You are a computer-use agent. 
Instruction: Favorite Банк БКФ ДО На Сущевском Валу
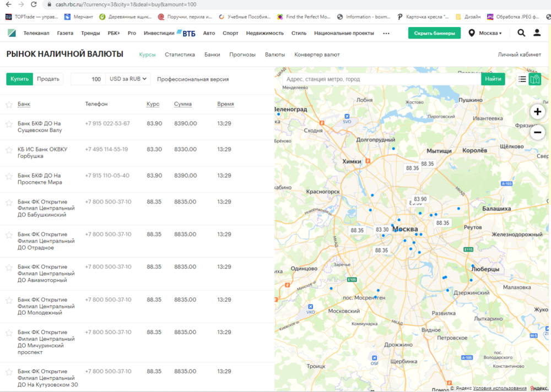pos(9,124)
